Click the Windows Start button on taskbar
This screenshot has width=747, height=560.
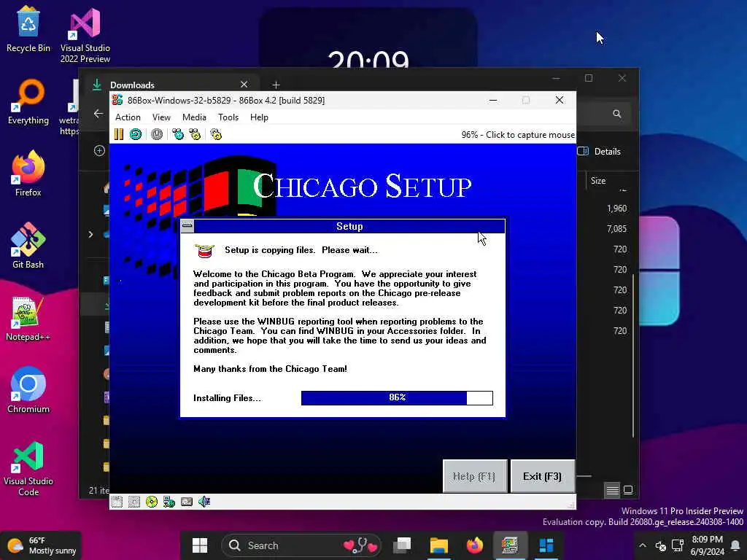point(200,545)
